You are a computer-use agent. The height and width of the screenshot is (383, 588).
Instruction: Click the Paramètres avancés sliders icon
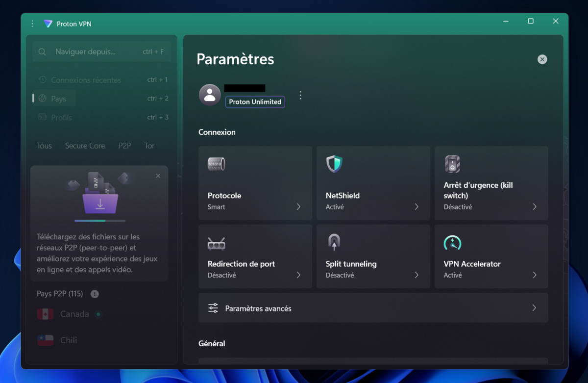pyautogui.click(x=213, y=308)
